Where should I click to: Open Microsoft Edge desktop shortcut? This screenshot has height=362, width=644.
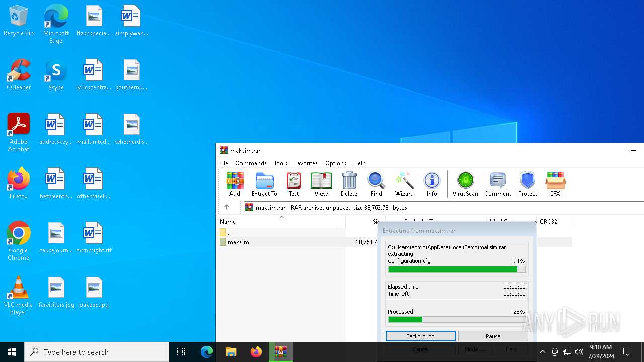click(x=56, y=24)
